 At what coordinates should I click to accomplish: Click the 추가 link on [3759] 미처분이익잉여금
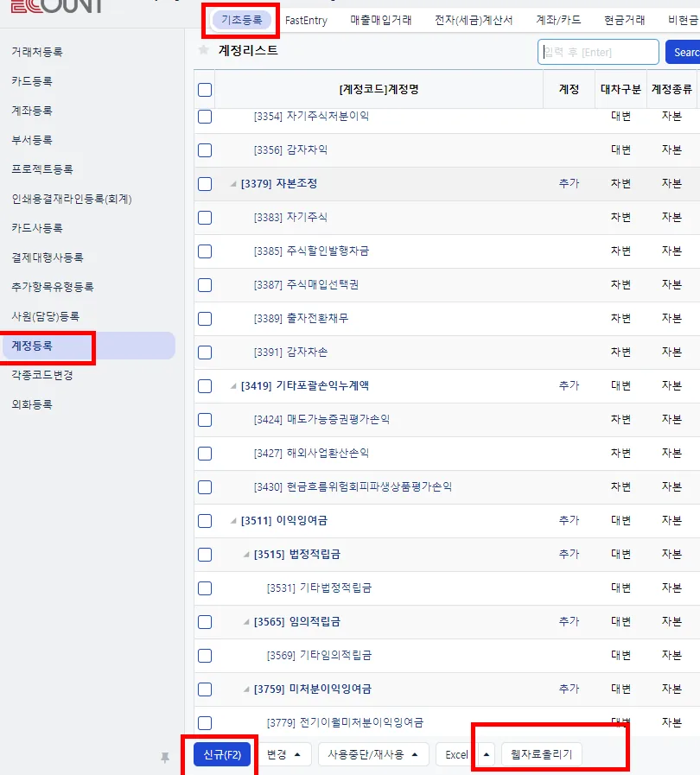pyautogui.click(x=569, y=689)
